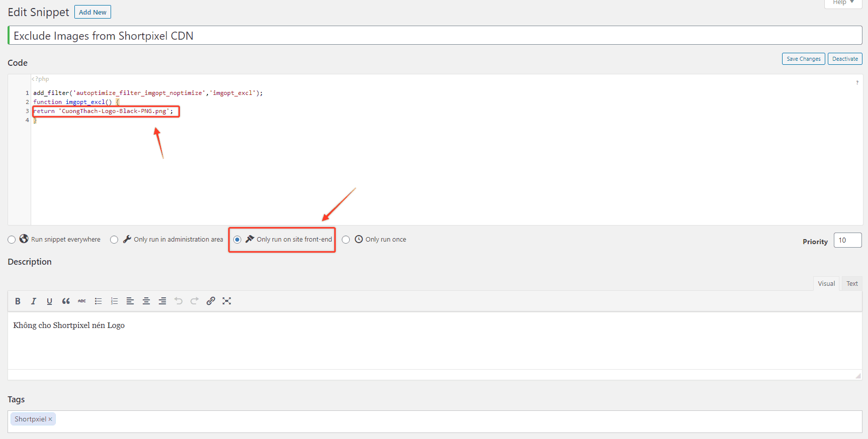This screenshot has height=439, width=868.
Task: Toggle bold formatting in description editor
Action: pos(18,301)
